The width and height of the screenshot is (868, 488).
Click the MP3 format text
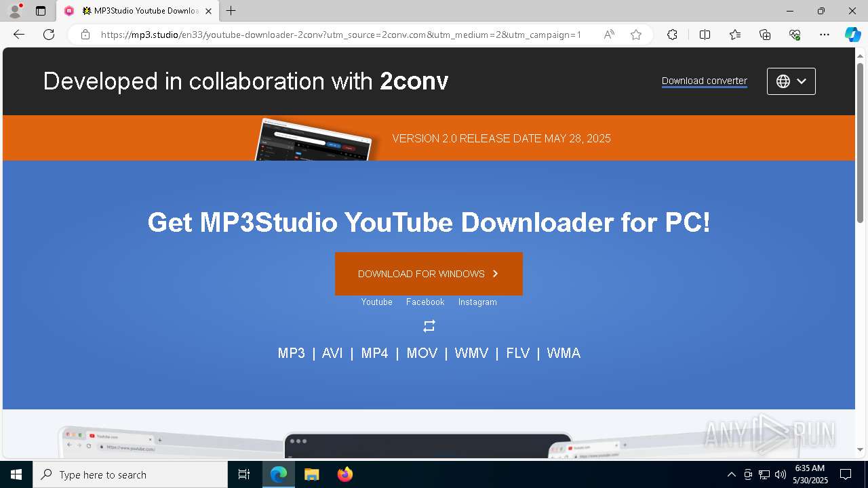click(292, 353)
